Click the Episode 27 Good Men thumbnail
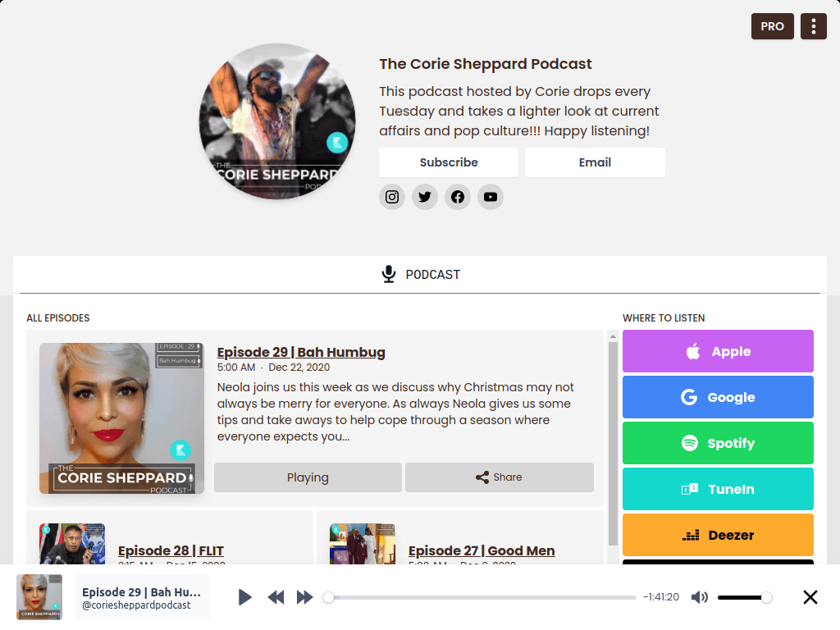The width and height of the screenshot is (840, 630). pyautogui.click(x=363, y=544)
